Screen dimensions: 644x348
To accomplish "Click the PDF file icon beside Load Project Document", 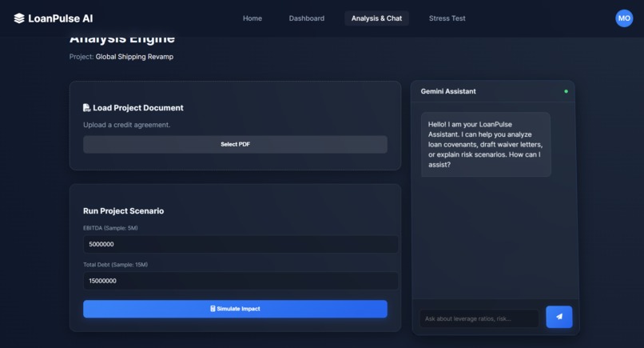I will 86,108.
